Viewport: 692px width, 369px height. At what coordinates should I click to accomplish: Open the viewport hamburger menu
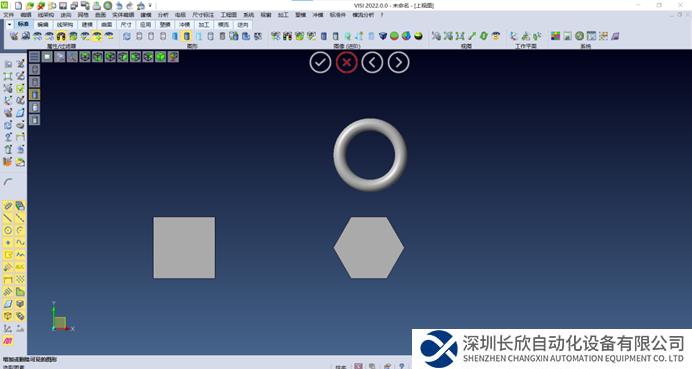click(x=34, y=56)
